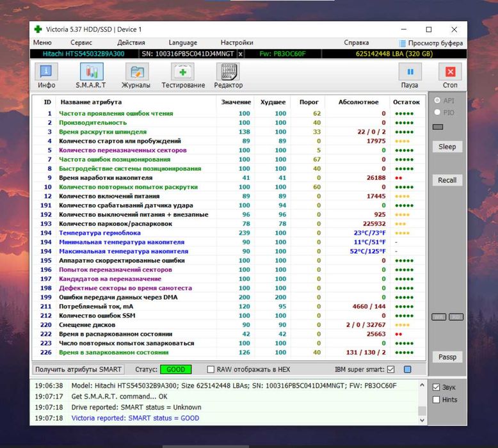Select row Количество парковок/распарковок

point(229,223)
